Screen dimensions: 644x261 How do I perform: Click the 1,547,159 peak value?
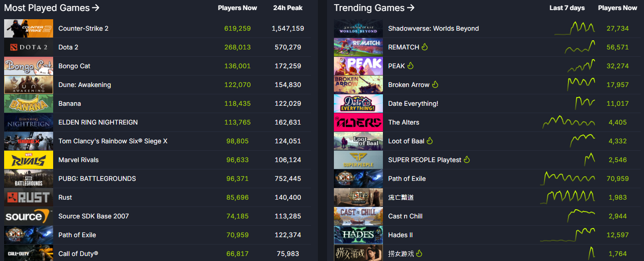pos(288,28)
